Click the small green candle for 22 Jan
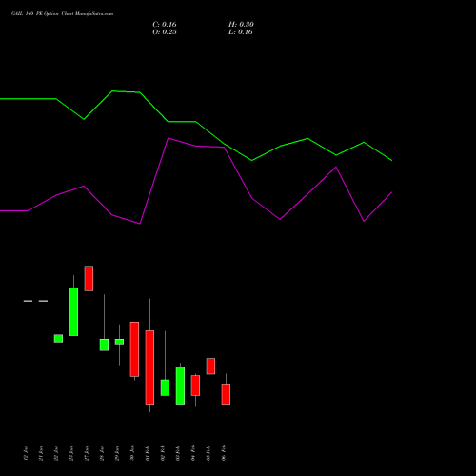Screen dimensions: 476x476 pos(58,338)
